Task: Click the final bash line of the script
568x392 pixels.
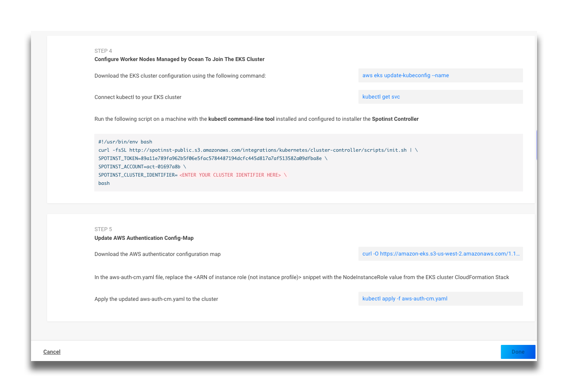Action: pyautogui.click(x=104, y=183)
